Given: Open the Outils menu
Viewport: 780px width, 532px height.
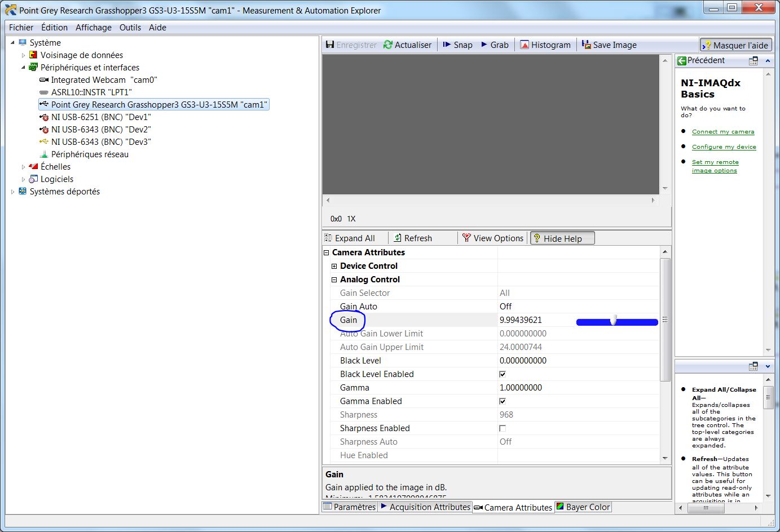Looking at the screenshot, I should tap(130, 27).
